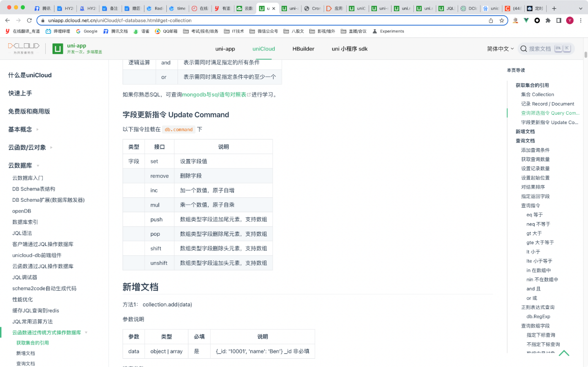Open the browser extensions puzzle icon
The width and height of the screenshot is (588, 367).
(548, 20)
